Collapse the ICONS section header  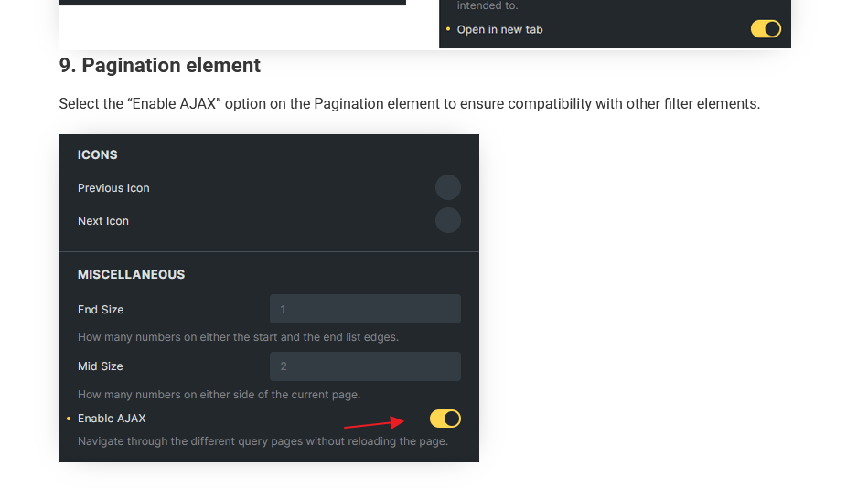tap(98, 154)
